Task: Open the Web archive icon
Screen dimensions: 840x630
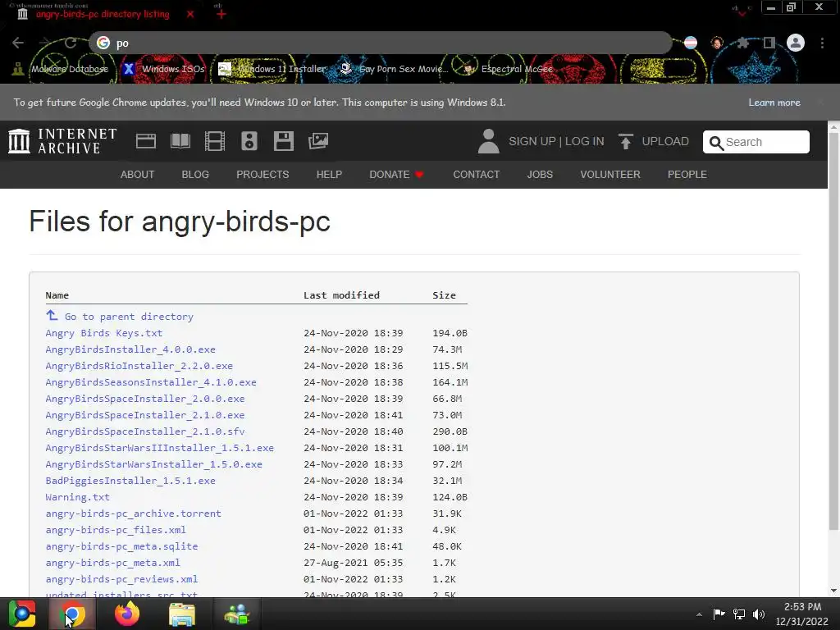Action: [x=146, y=141]
